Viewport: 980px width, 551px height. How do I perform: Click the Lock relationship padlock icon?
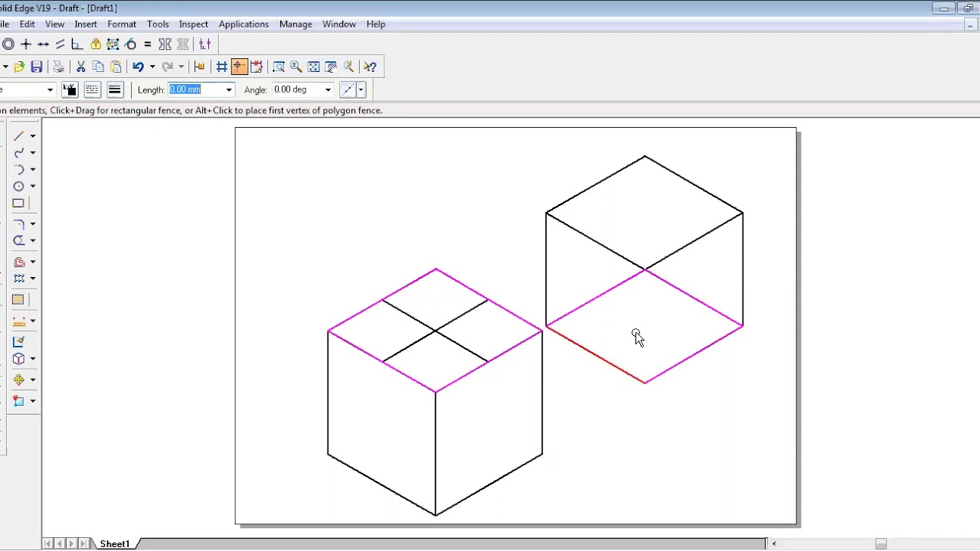[x=95, y=44]
